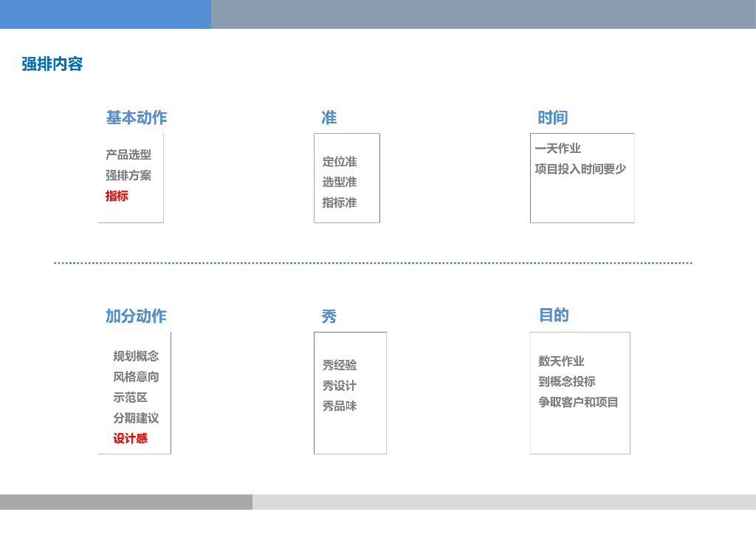Click the text 选型准

point(340,183)
